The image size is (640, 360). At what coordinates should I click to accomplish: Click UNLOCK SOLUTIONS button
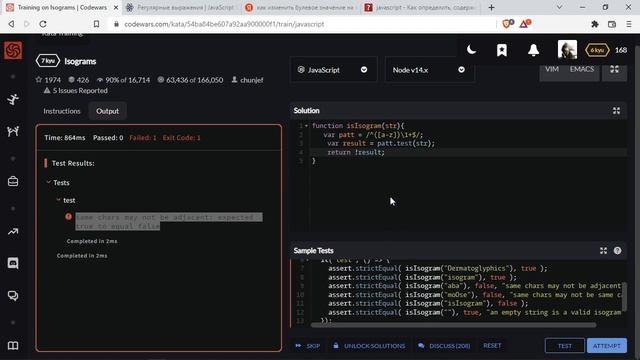coord(369,346)
